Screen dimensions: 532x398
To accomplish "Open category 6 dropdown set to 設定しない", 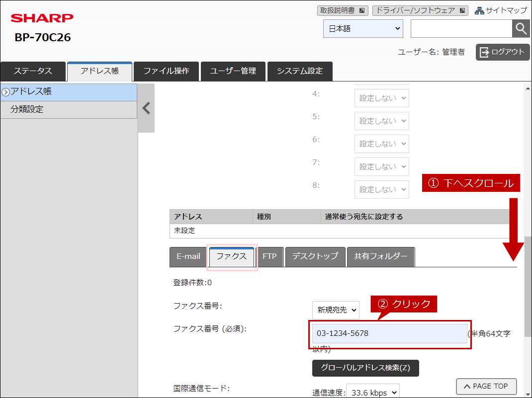I will (x=382, y=144).
